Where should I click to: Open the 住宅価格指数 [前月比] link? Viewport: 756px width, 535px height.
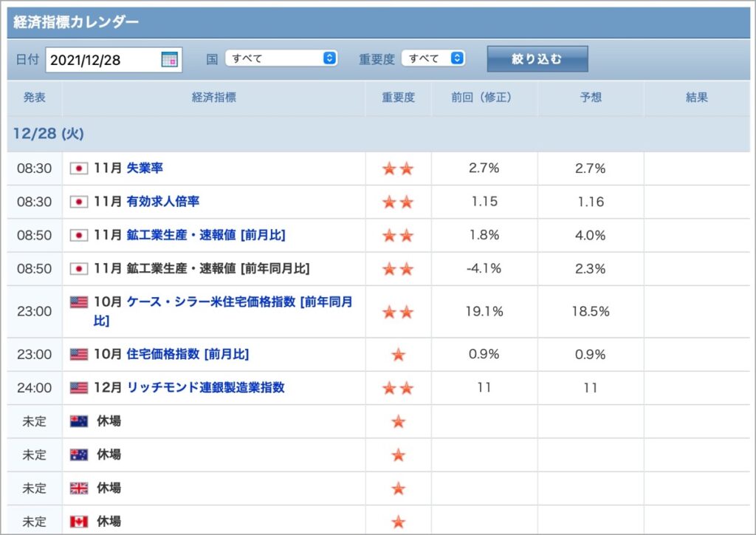click(x=188, y=354)
